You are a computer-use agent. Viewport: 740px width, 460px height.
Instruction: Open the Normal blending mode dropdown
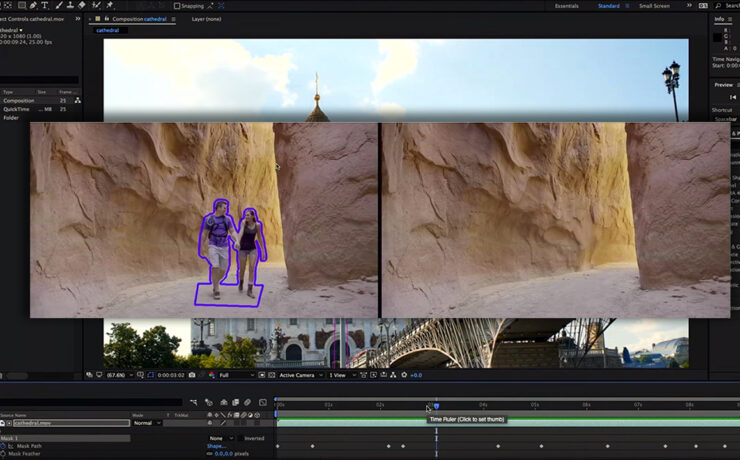[x=147, y=423]
